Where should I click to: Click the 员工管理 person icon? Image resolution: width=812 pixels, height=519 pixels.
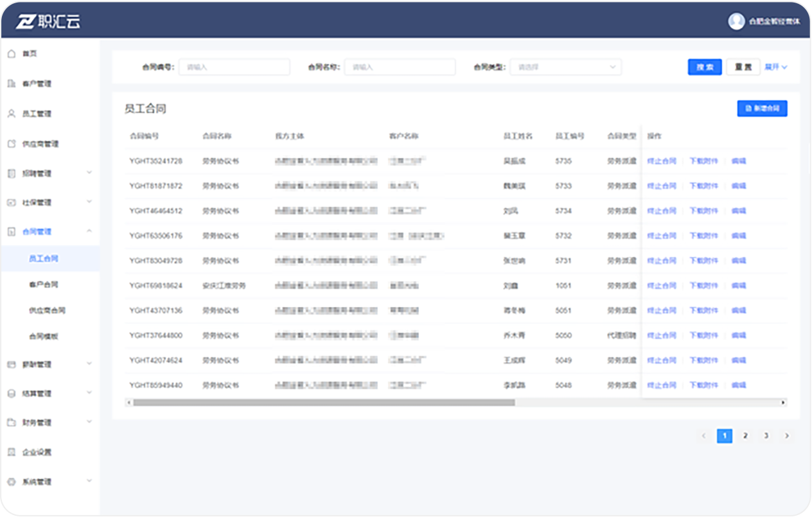(11, 114)
